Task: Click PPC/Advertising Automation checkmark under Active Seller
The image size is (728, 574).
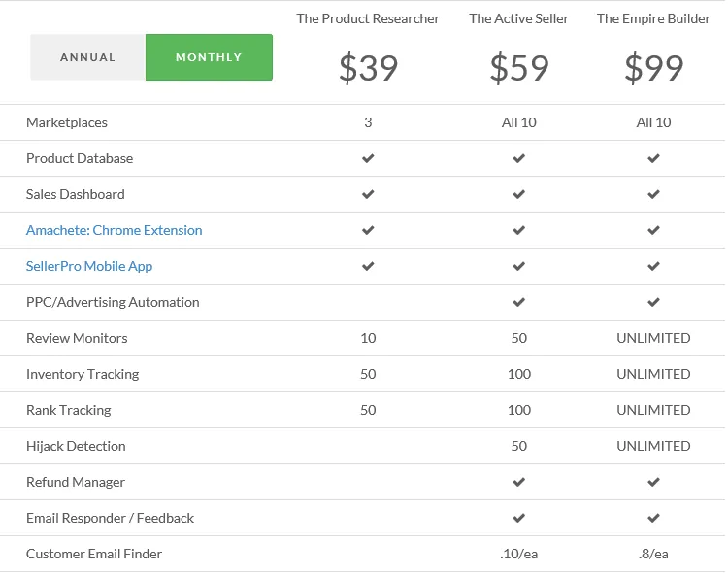Action: pyautogui.click(x=519, y=302)
